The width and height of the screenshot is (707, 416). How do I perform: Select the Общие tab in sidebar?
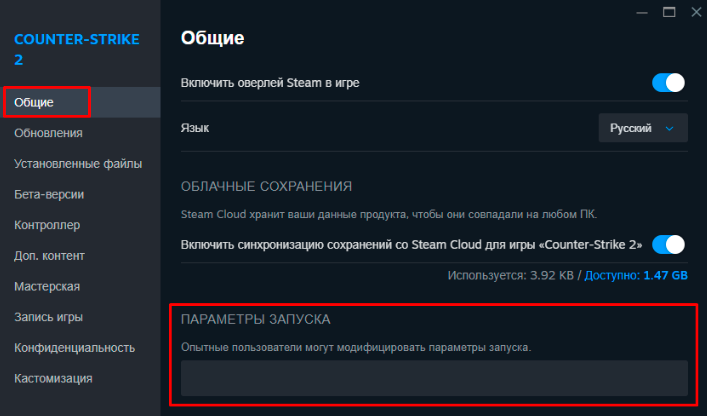34,102
